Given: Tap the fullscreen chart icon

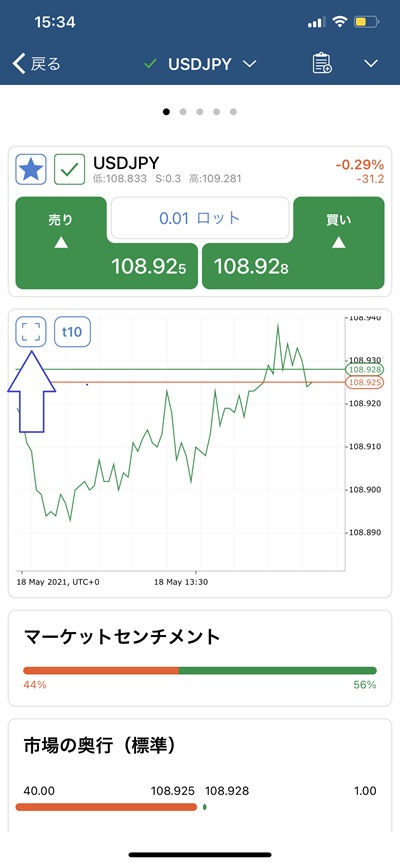Looking at the screenshot, I should point(31,332).
